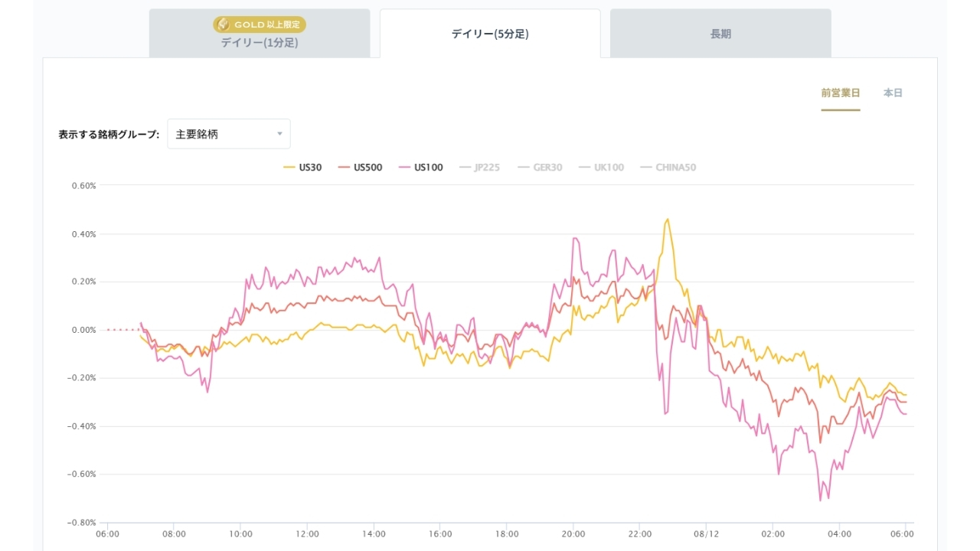Click the 08:00 time axis label
Screen dimensions: 980x551
pyautogui.click(x=174, y=534)
